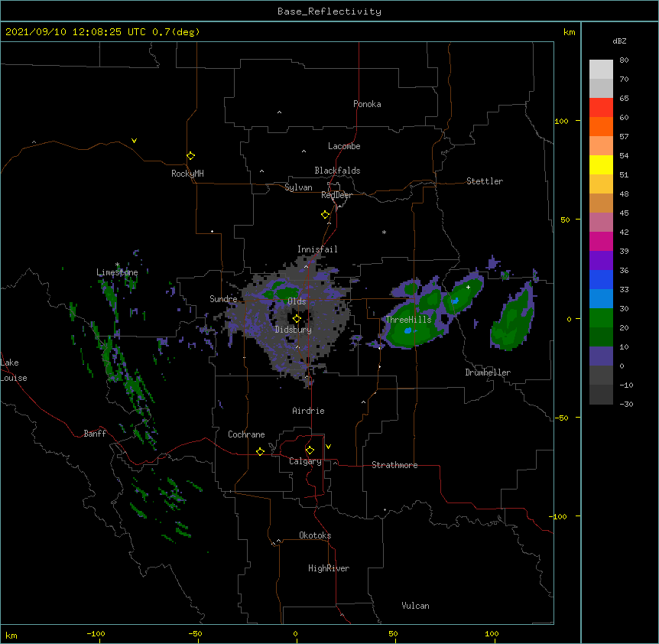
Task: Click the asterisk marker east of RedDeer
Action: pyautogui.click(x=384, y=233)
